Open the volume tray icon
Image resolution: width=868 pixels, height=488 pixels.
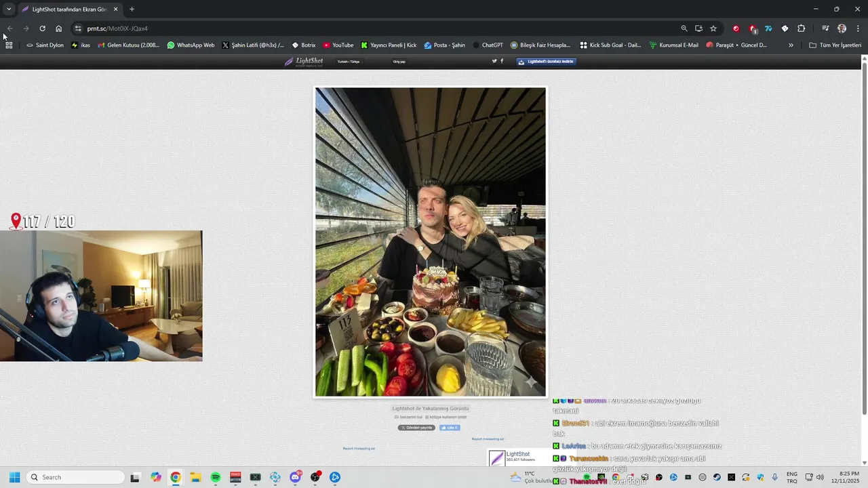(x=820, y=477)
